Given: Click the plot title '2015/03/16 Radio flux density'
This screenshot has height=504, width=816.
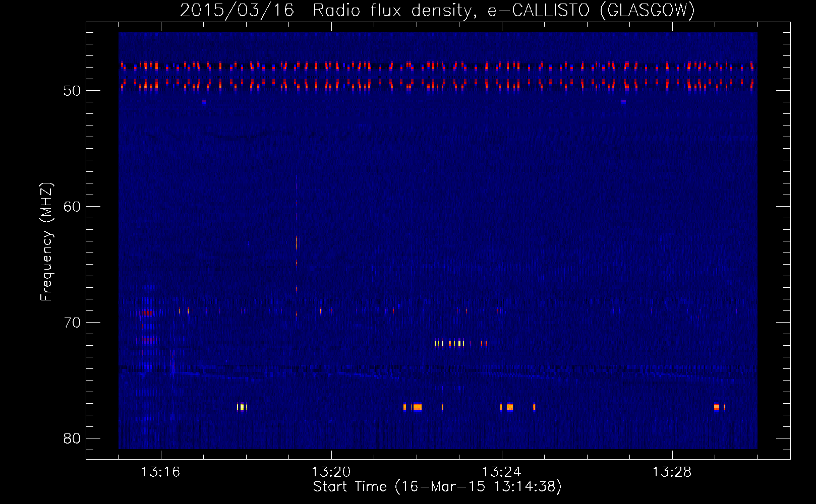Looking at the screenshot, I should click(438, 10).
